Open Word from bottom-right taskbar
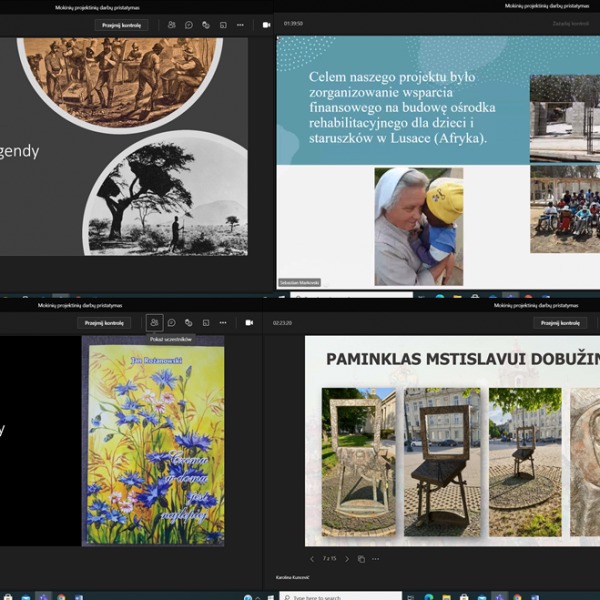Viewport: 600px width, 600px height. pos(535,597)
